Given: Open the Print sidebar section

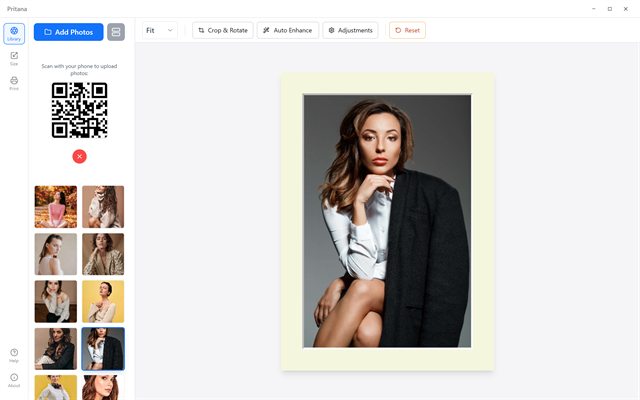Looking at the screenshot, I should click(14, 83).
